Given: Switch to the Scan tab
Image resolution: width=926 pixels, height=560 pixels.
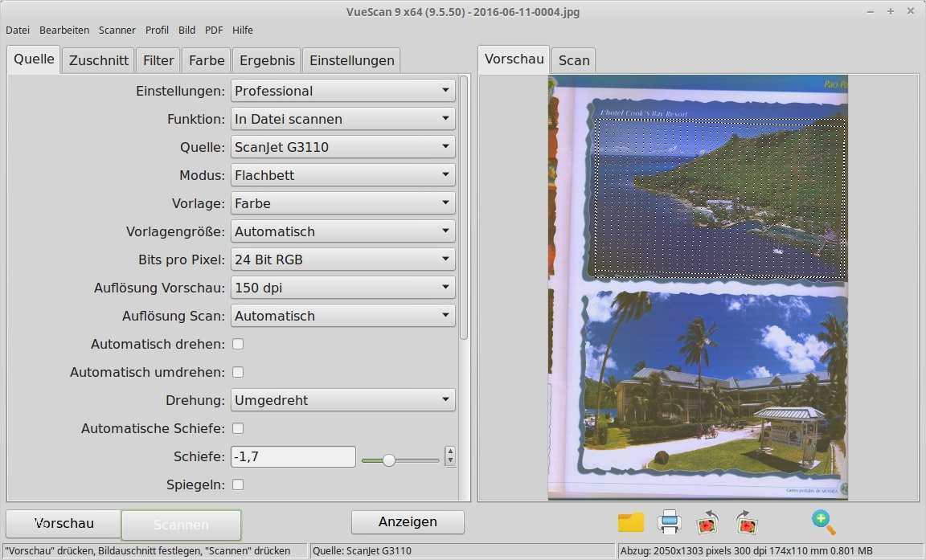Looking at the screenshot, I should 574,60.
